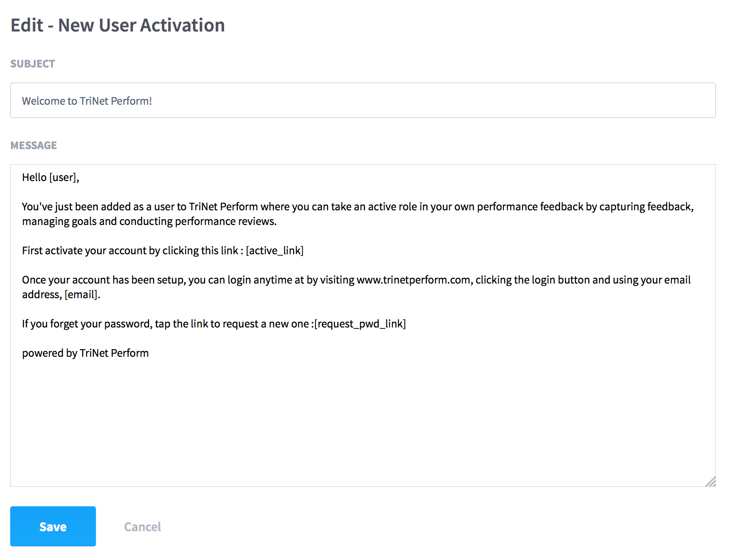Click the 'Hello [user],' line
Image resolution: width=735 pixels, height=560 pixels.
point(51,177)
